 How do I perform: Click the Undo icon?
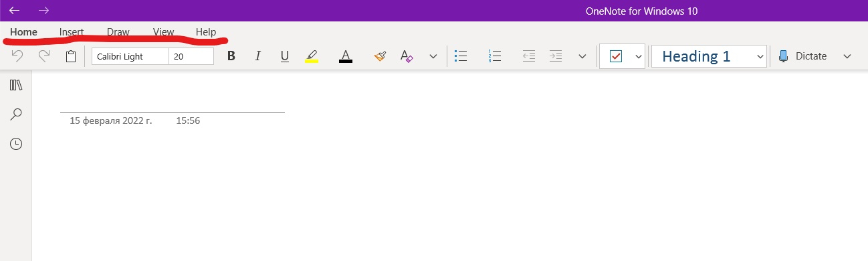(x=17, y=56)
